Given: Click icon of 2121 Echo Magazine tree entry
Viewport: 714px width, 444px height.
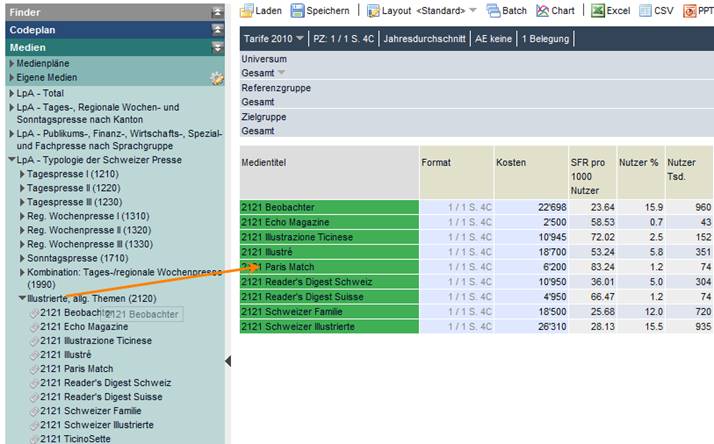Looking at the screenshot, I should [34, 327].
